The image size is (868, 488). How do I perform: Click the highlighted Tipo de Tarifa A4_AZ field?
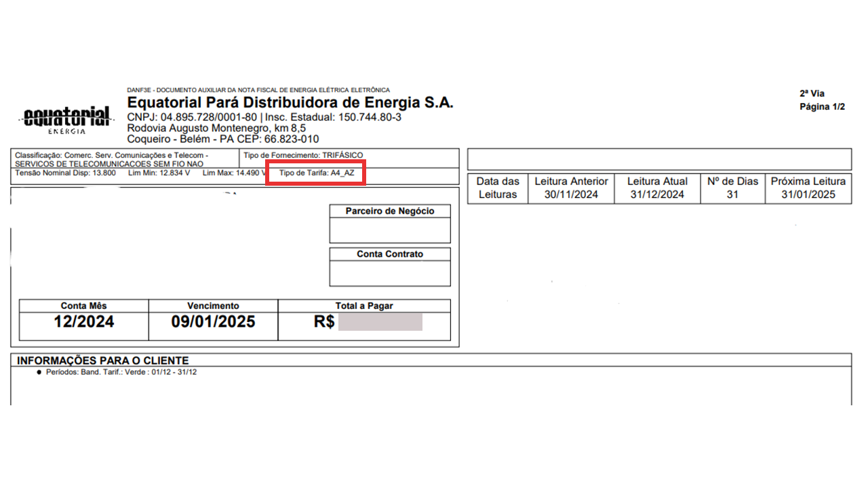click(x=317, y=173)
